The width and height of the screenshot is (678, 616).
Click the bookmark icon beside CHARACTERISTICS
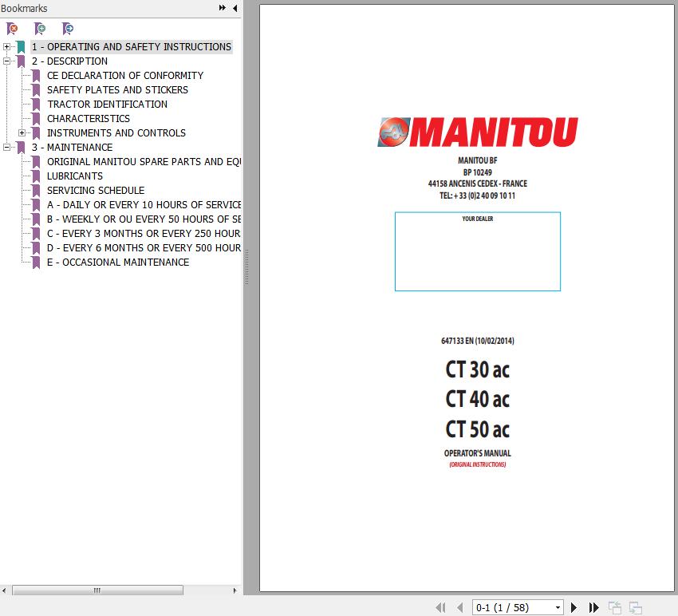click(x=37, y=119)
